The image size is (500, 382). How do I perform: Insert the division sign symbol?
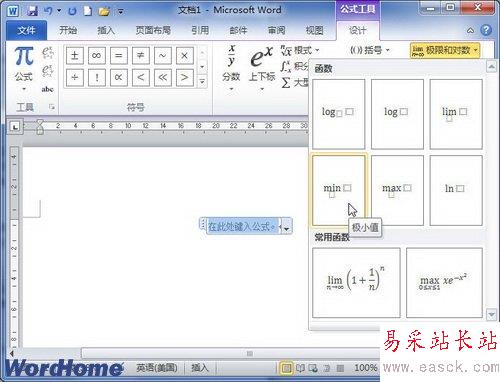(75, 77)
